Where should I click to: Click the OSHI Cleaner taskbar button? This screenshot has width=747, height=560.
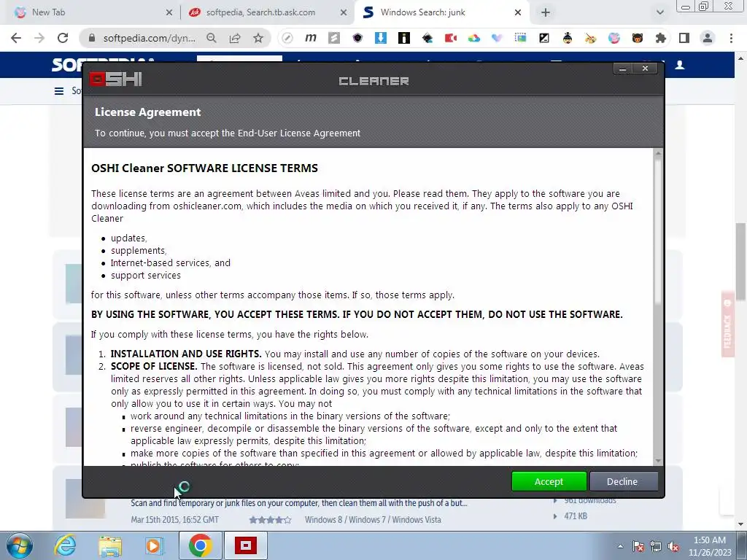tap(246, 545)
